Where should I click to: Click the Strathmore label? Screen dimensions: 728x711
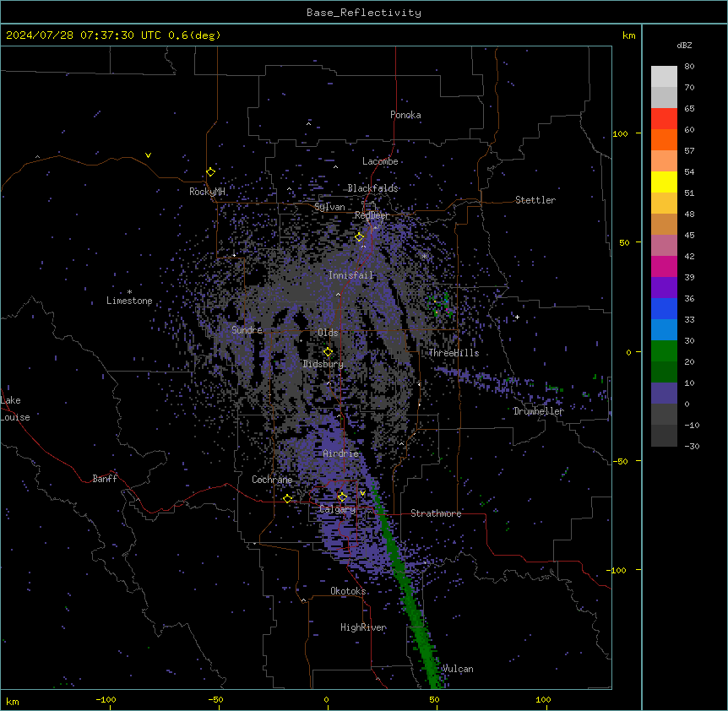(436, 513)
